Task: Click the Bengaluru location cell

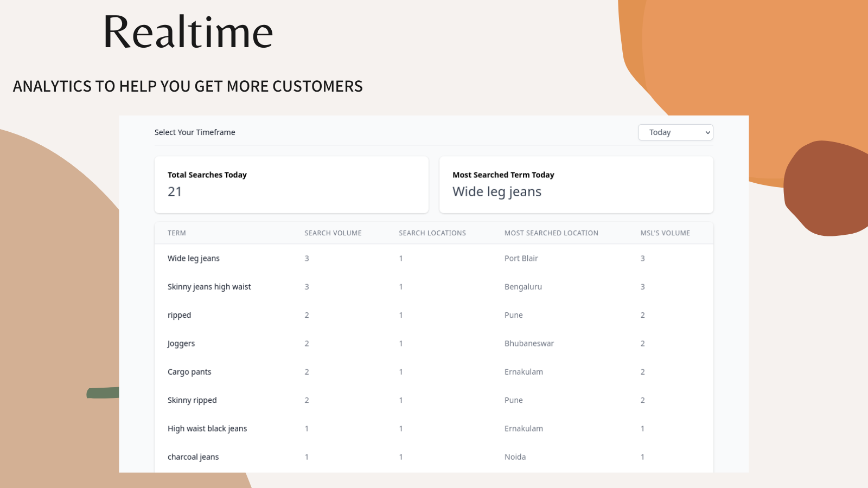Action: 523,287
